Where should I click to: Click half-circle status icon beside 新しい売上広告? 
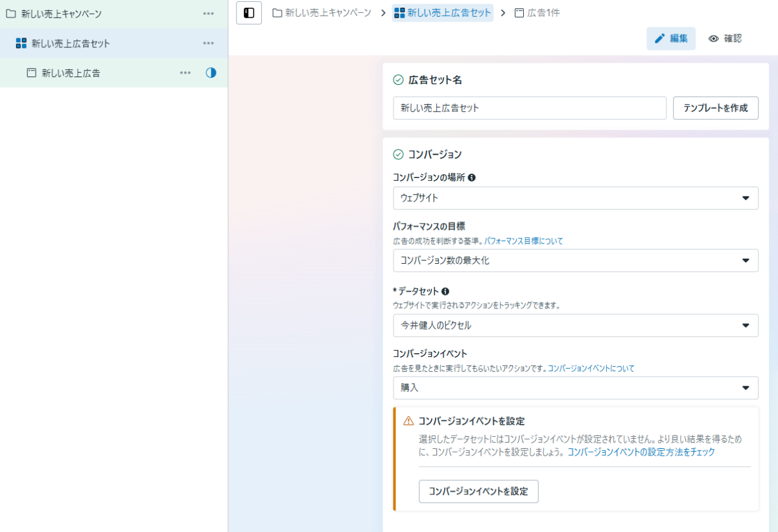[x=211, y=73]
